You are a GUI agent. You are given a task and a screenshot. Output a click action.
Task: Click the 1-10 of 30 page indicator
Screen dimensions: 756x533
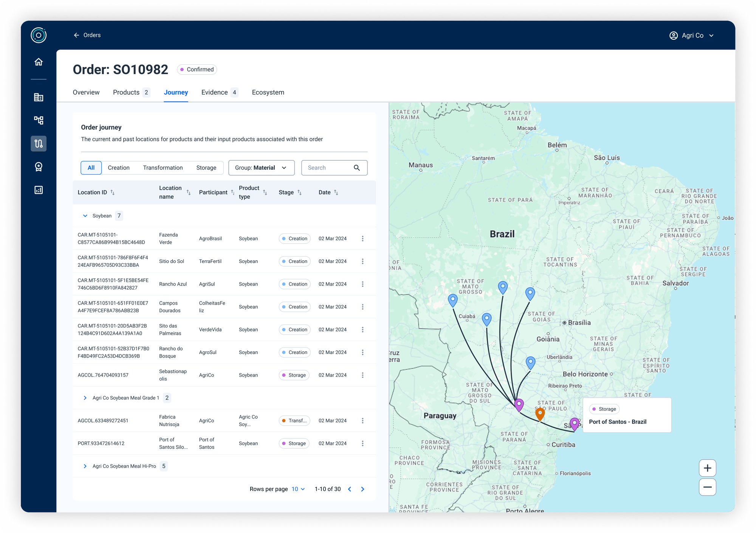click(328, 489)
